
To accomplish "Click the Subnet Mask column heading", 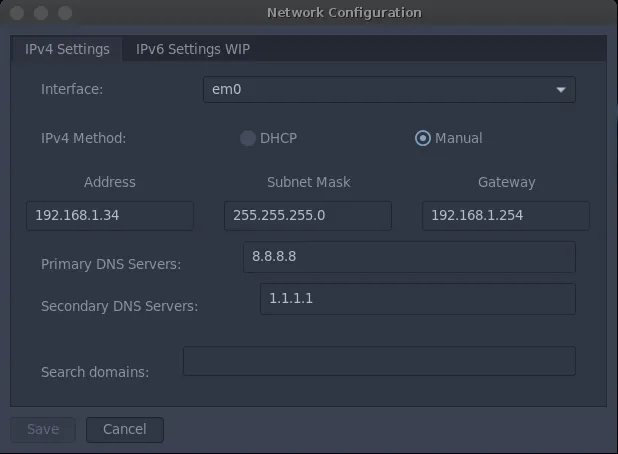I will 309,182.
